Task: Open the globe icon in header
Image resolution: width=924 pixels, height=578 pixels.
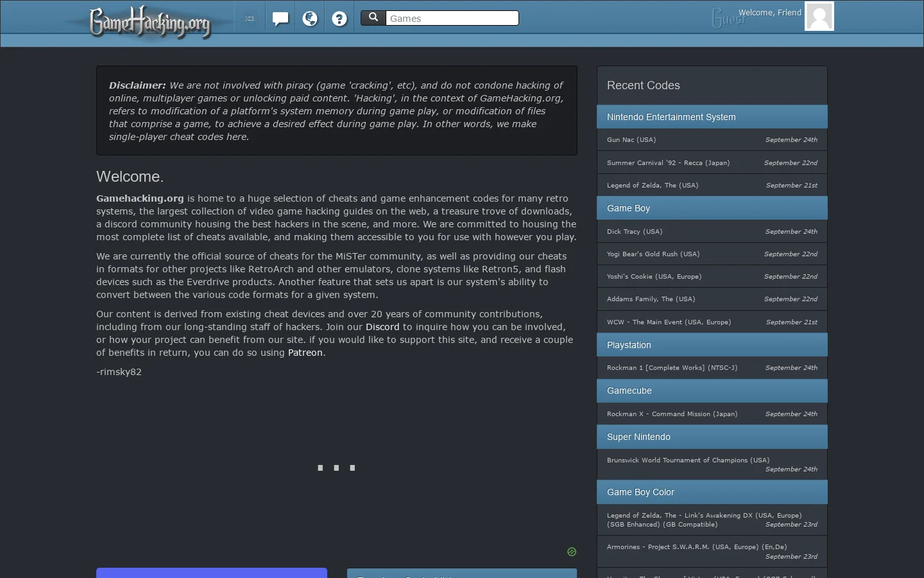Action: coord(310,19)
